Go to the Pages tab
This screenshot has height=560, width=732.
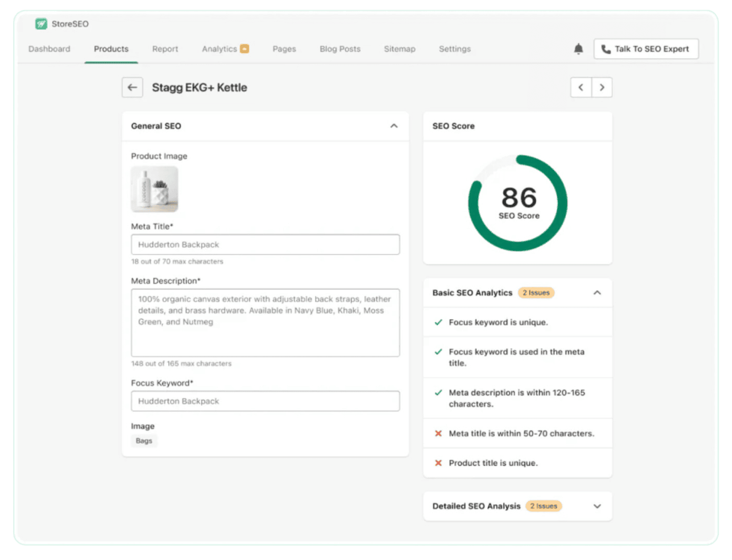(x=284, y=49)
